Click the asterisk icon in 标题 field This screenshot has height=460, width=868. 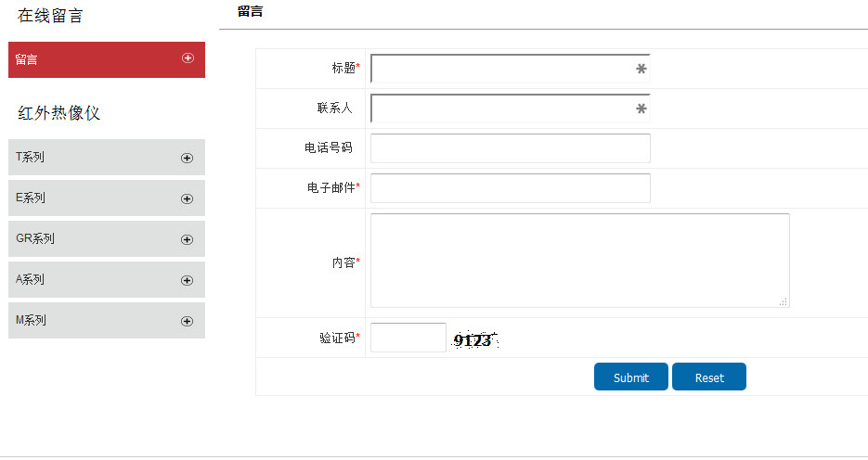point(641,69)
